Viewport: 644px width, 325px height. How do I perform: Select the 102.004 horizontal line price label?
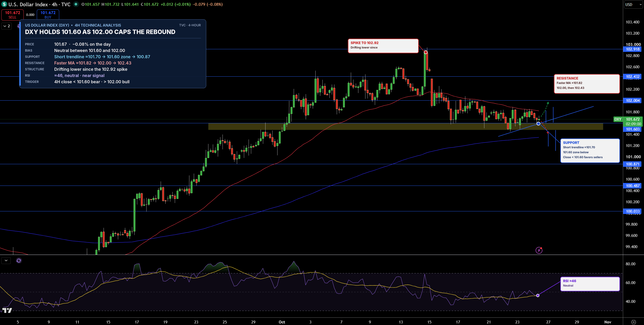pos(633,101)
